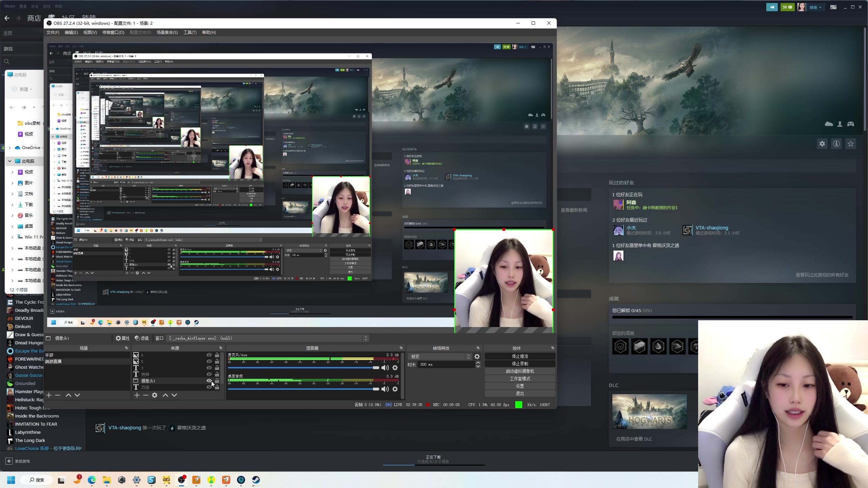The width and height of the screenshot is (868, 488).
Task: Open the Steam inbox showing 39 messages
Action: pos(787,7)
